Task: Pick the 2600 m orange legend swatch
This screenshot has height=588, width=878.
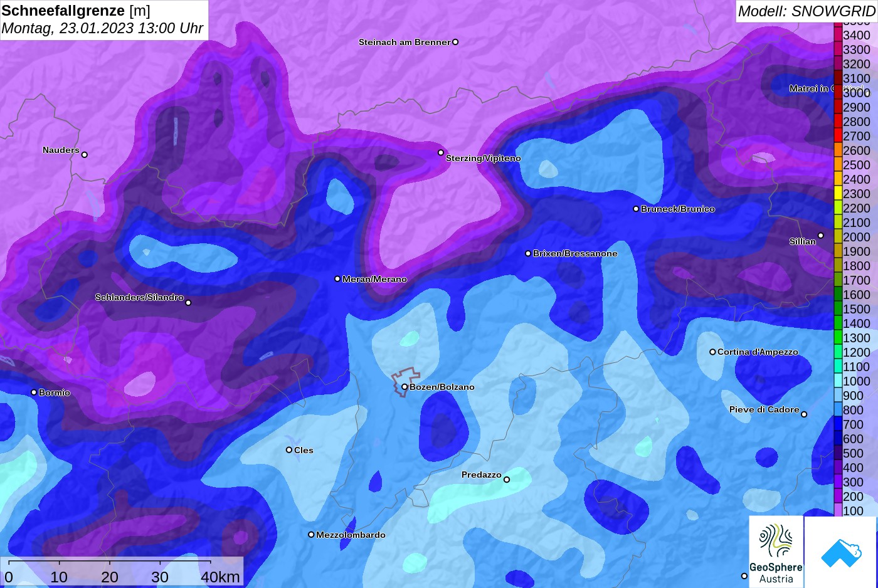Action: pos(838,150)
